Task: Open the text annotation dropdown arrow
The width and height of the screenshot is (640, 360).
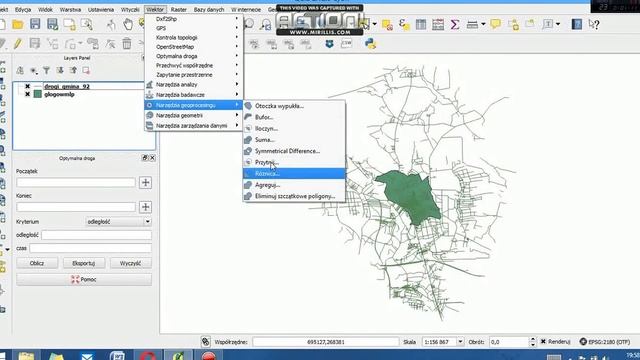Action: (x=558, y=24)
